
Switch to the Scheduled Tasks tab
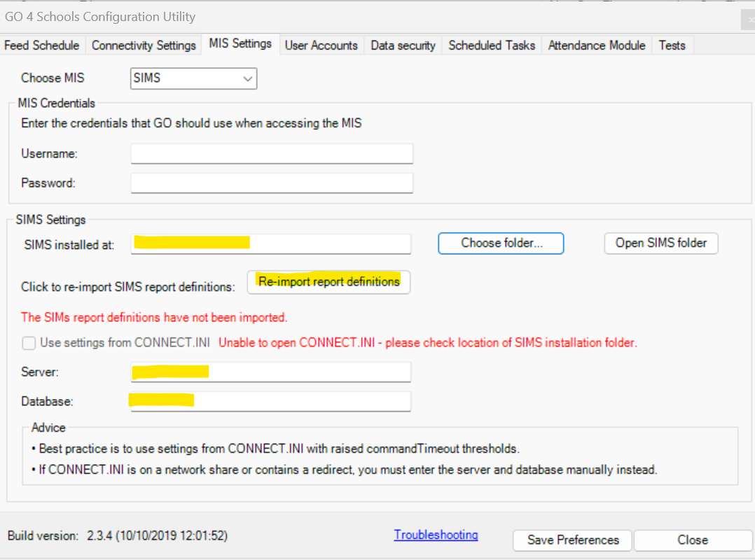click(x=492, y=45)
